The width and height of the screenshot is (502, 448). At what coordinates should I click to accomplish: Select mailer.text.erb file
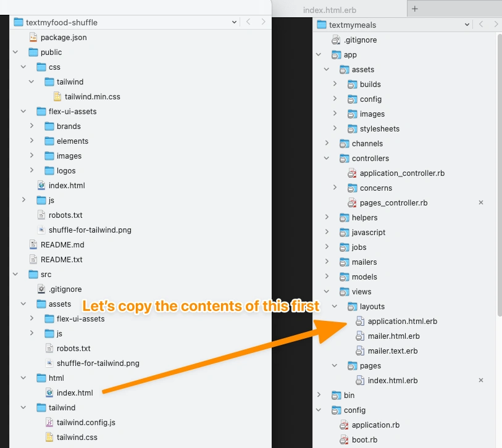(392, 351)
